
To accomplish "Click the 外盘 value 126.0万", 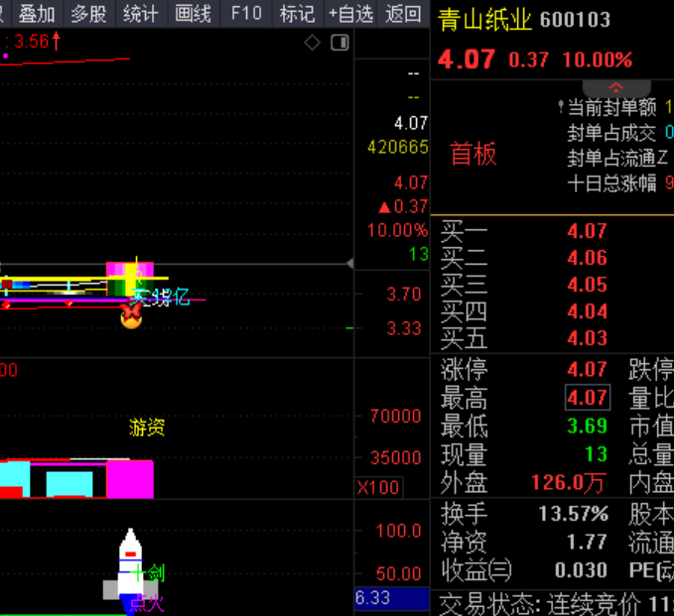I will (568, 482).
